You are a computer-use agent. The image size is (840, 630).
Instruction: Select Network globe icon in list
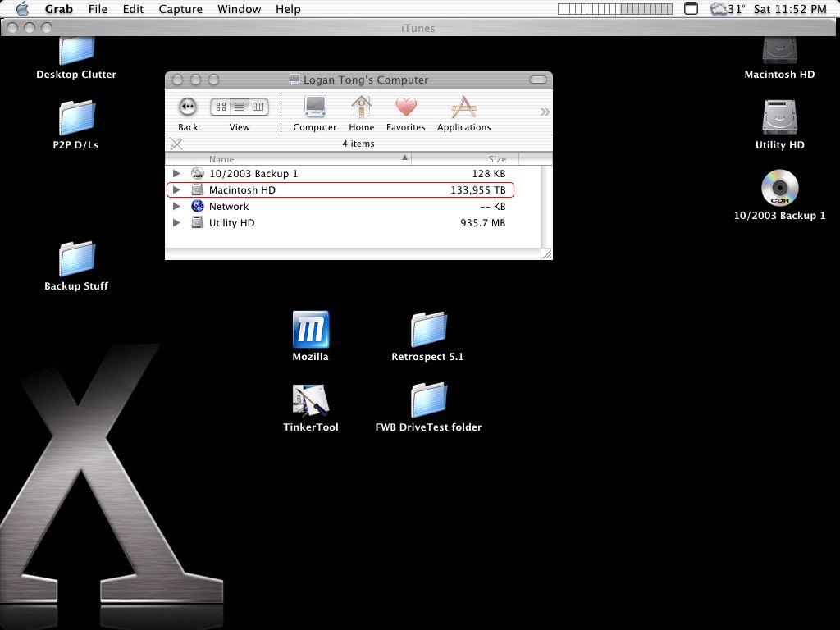198,206
